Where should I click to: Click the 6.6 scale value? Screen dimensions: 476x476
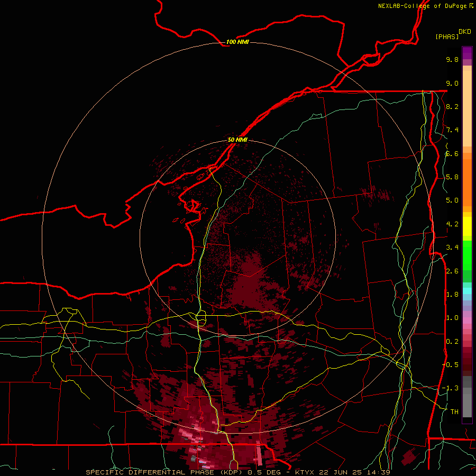tap(452, 153)
